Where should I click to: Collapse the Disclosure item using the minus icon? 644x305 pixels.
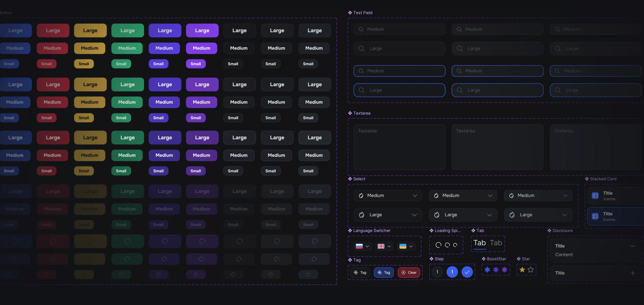pos(633,246)
